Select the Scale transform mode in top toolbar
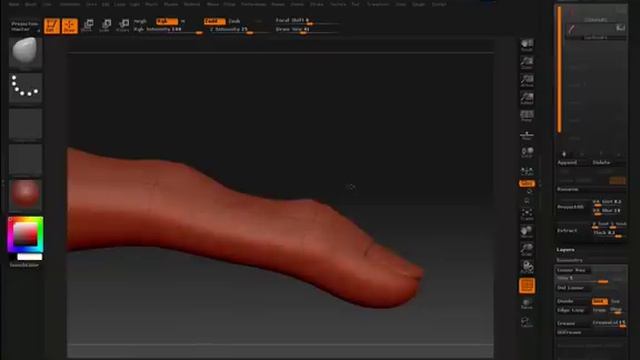This screenshot has width=640, height=360. point(105,25)
